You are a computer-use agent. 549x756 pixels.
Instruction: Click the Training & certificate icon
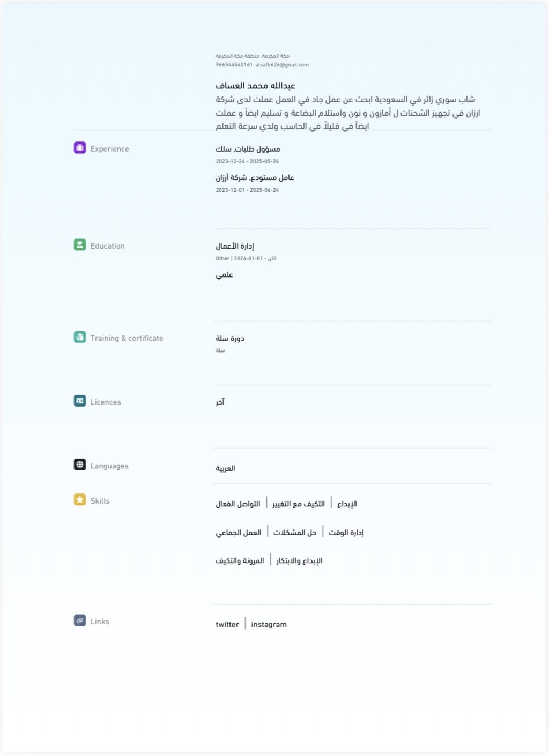click(80, 338)
